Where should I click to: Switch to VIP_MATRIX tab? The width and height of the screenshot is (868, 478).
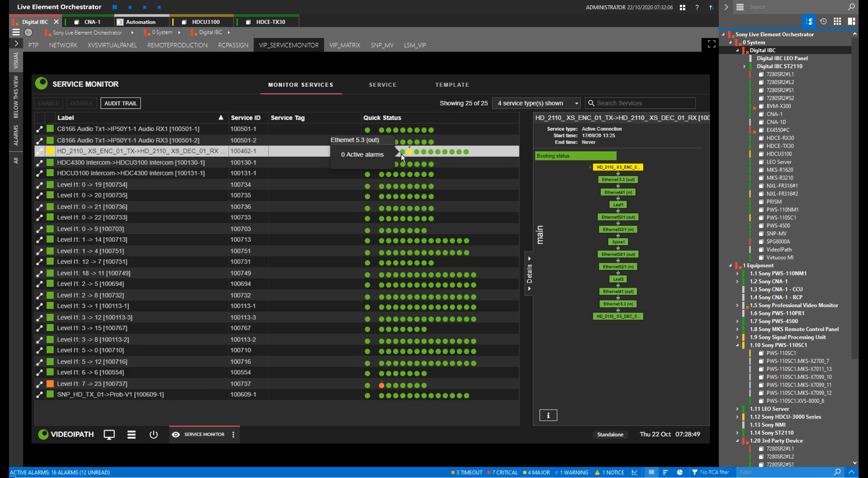click(345, 45)
